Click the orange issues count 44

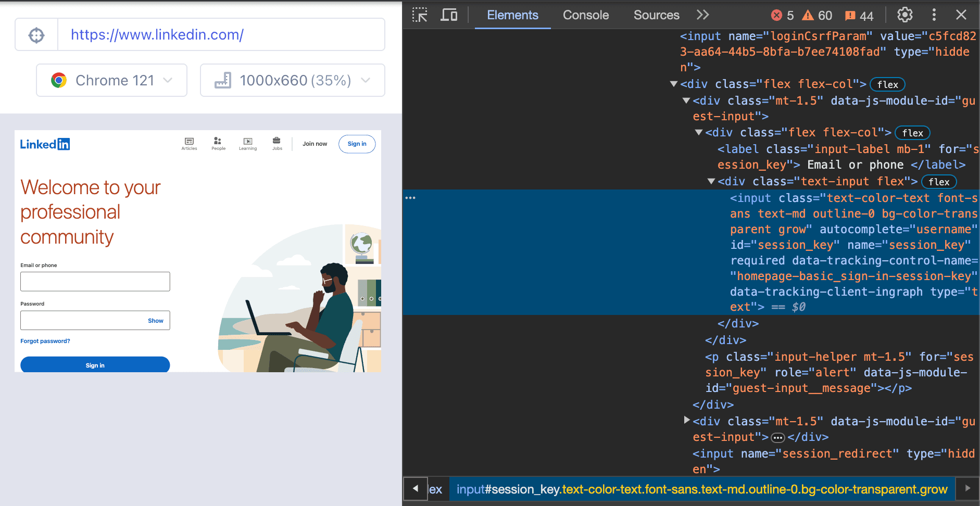pyautogui.click(x=859, y=16)
